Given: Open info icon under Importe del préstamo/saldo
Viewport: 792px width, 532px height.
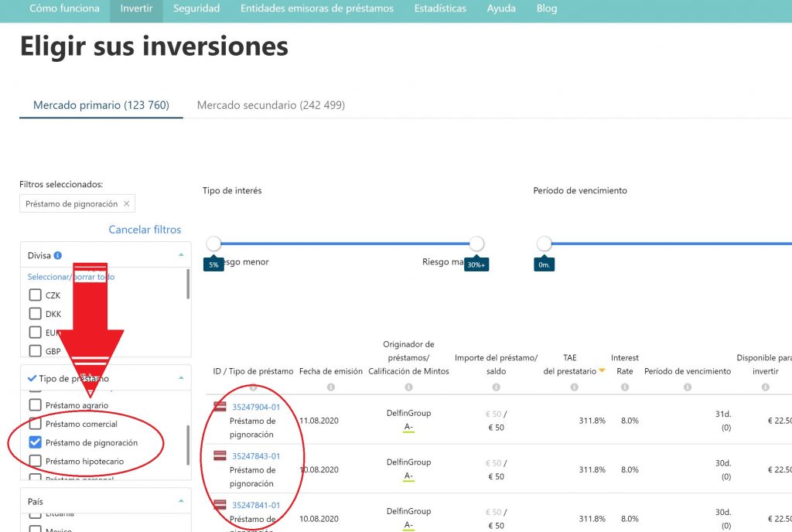Looking at the screenshot, I should (497, 386).
